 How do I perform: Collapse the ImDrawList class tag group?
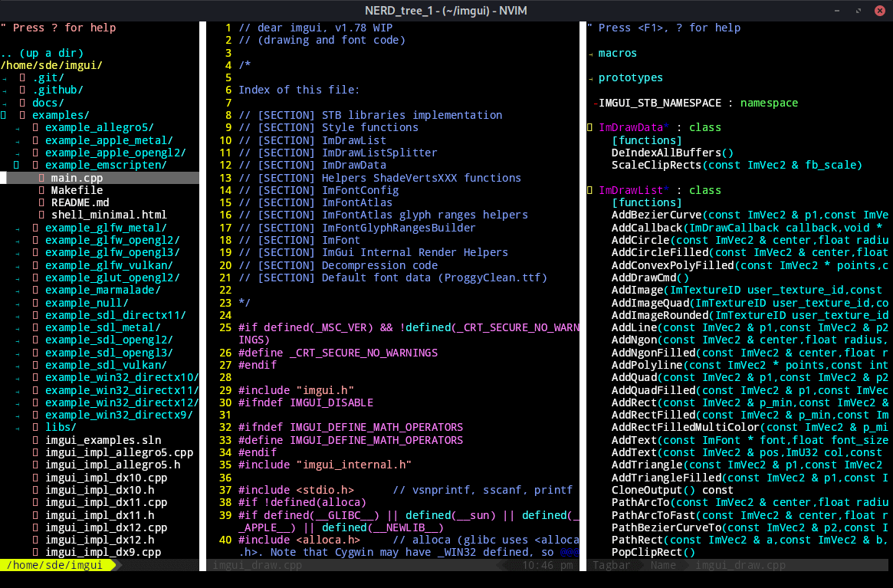(590, 190)
